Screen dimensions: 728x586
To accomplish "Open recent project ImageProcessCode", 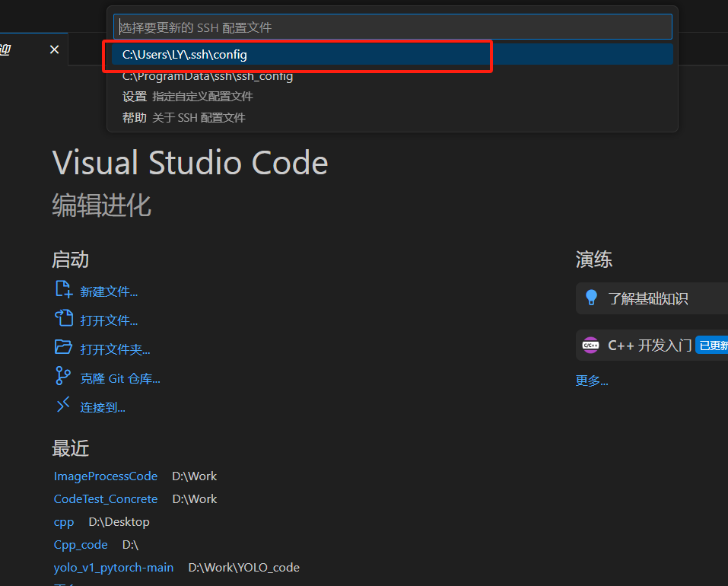I will pyautogui.click(x=106, y=476).
